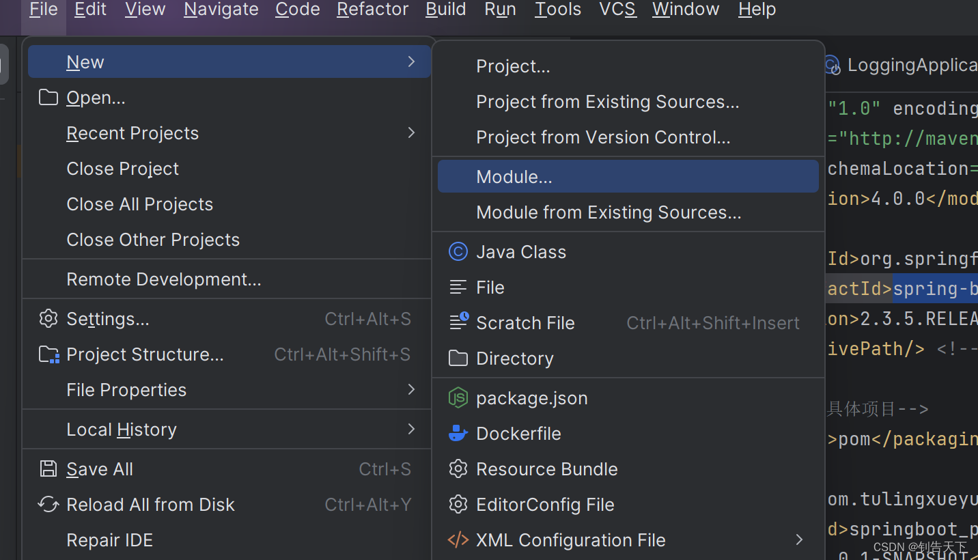The height and width of the screenshot is (560, 978).
Task: Create a new Dockerfile
Action: [628, 434]
